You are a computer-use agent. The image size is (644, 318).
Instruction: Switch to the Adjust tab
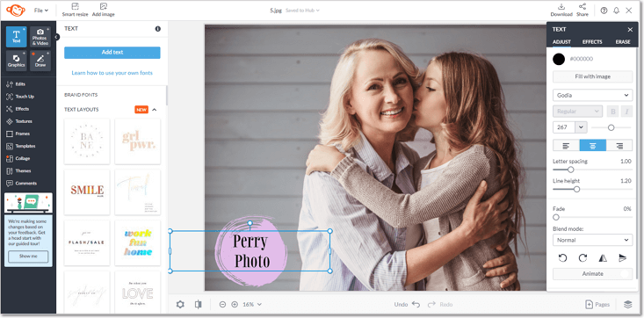pos(561,42)
